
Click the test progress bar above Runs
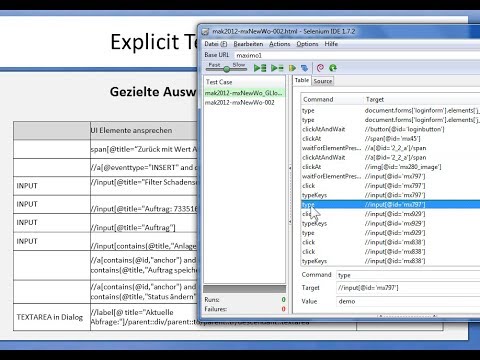point(245,289)
